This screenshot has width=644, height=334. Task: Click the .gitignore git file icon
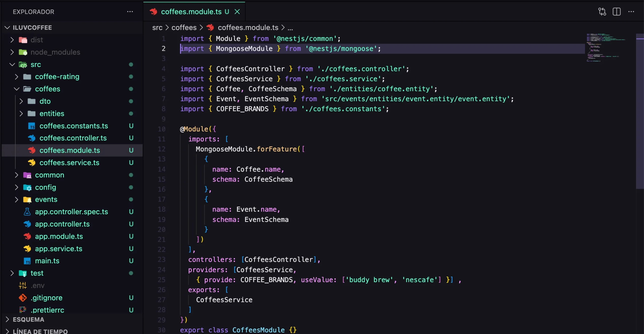pyautogui.click(x=23, y=298)
